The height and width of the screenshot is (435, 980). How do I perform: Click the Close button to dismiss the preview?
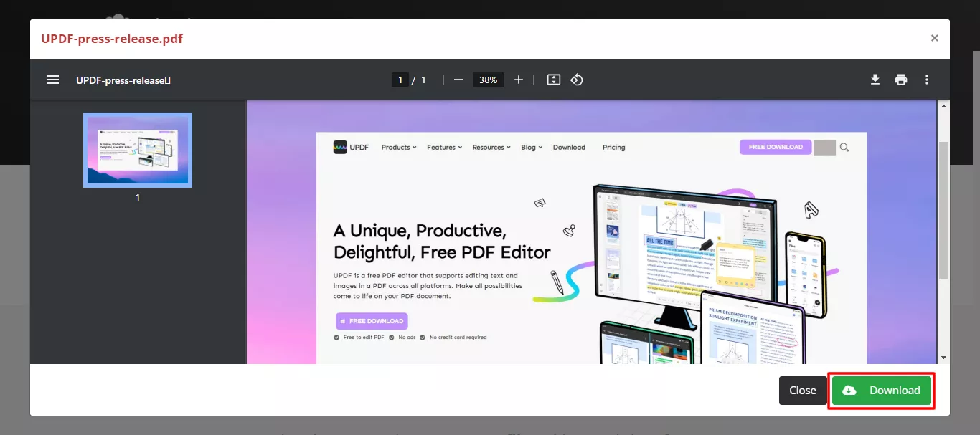[x=802, y=390]
